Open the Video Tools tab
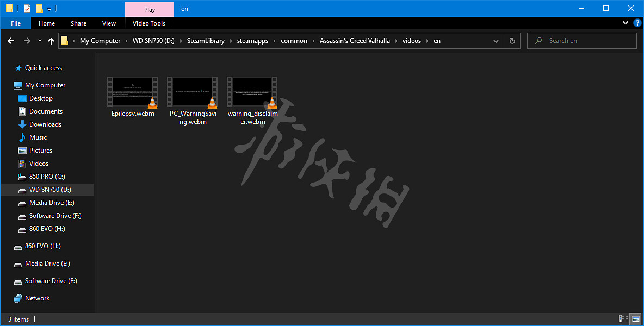Viewport: 644px width, 326px height. (x=149, y=23)
